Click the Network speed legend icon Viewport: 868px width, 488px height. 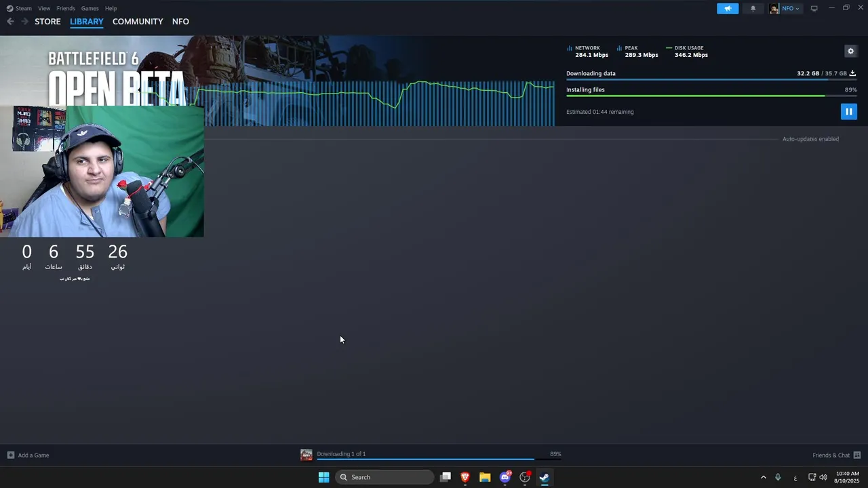(570, 48)
